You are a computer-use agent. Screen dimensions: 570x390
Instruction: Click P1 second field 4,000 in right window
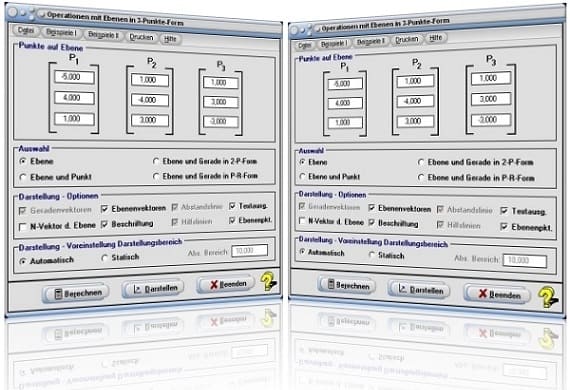pyautogui.click(x=345, y=103)
